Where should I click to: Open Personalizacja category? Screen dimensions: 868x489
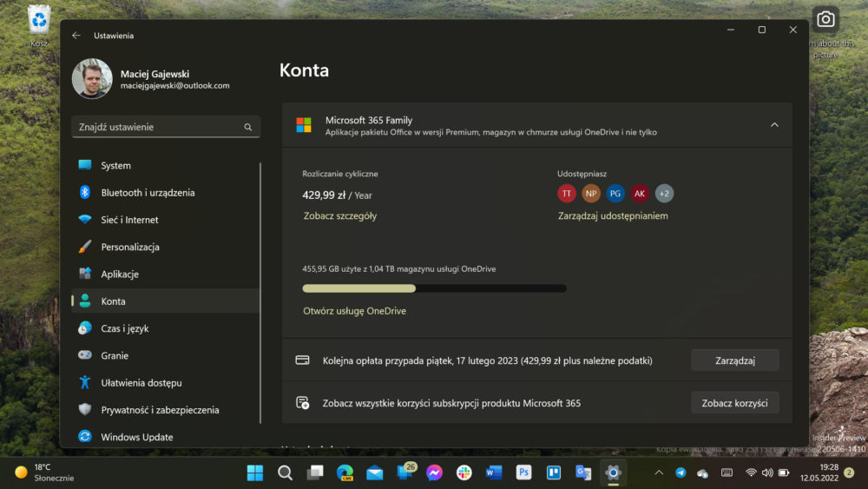tap(166, 247)
